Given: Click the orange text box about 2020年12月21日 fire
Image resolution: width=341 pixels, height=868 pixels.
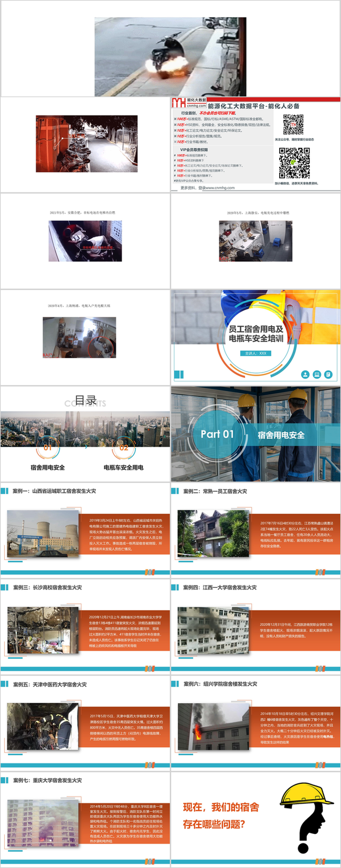Looking at the screenshot, I should (124, 631).
